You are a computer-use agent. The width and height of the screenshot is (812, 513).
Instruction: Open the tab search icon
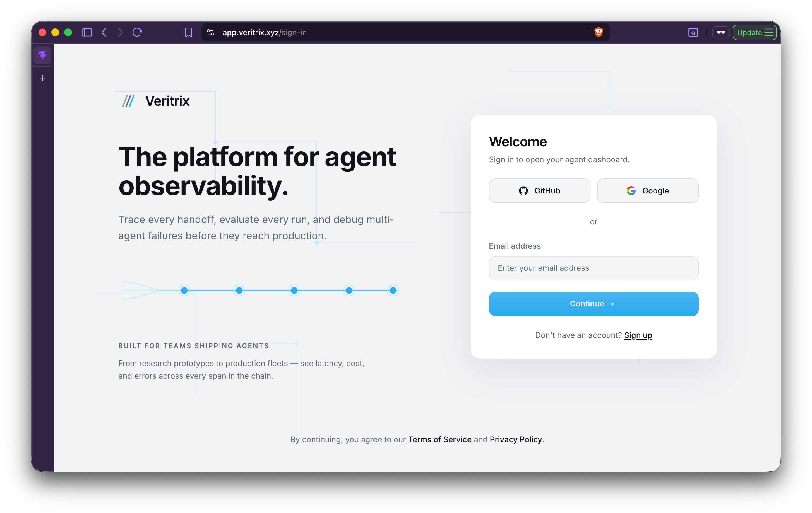pyautogui.click(x=693, y=32)
